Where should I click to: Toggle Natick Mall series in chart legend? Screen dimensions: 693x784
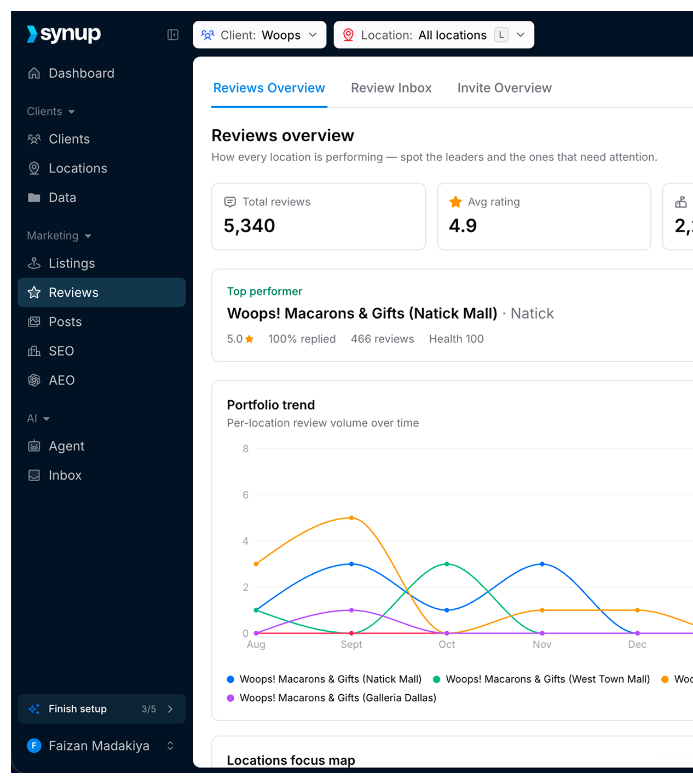[324, 679]
